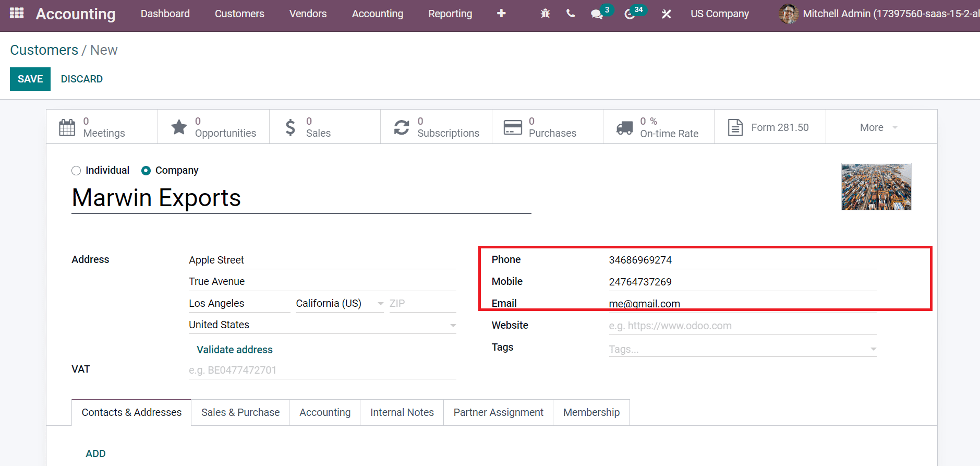Click the Marwin Exports name field
Screen dimensions: 980x466
click(301, 198)
